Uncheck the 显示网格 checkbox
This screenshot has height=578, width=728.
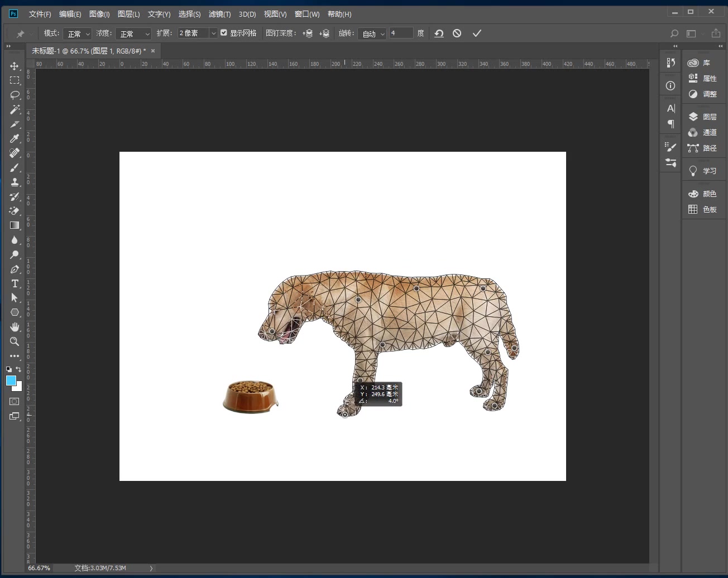coord(224,33)
